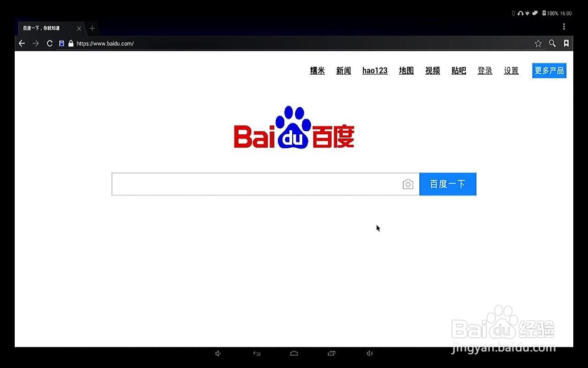Tap the Recent apps navigation button

(330, 353)
